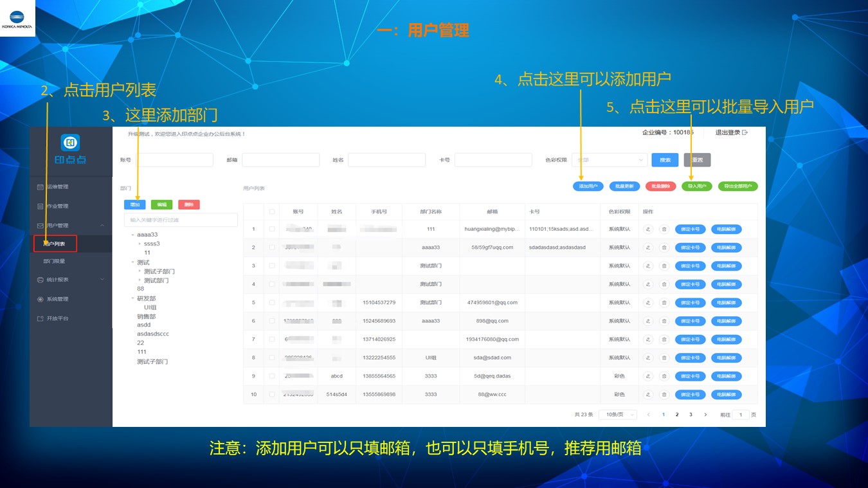Open 部门限量 in the sidebar menu
The image size is (868, 488).
pos(54,262)
